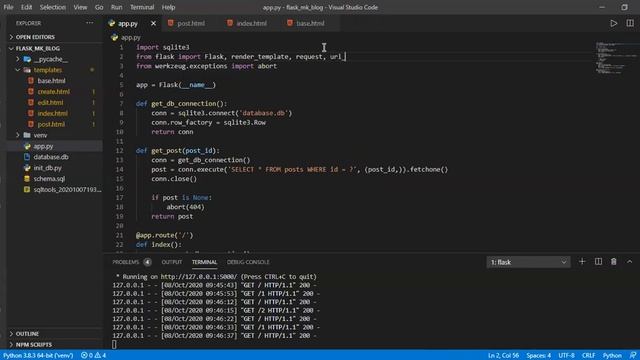Screen dimensions: 640x360
Task: Open terminal selector dropdown 1: flask
Action: tap(528, 262)
